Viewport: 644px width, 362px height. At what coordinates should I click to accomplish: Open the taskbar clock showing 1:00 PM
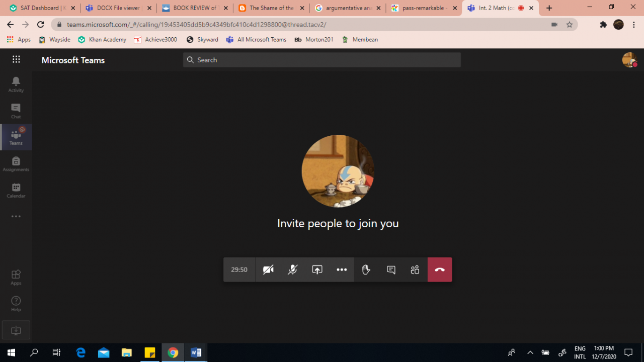click(604, 352)
